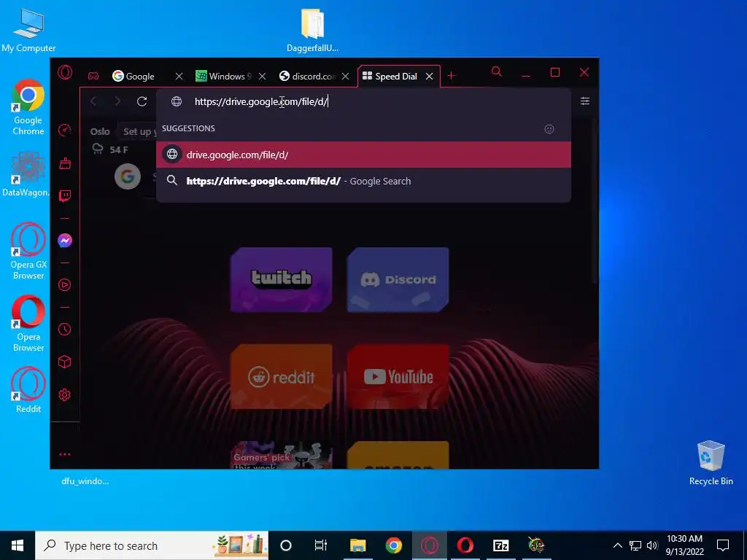Switch to the Windows 9 tab

pyautogui.click(x=224, y=76)
